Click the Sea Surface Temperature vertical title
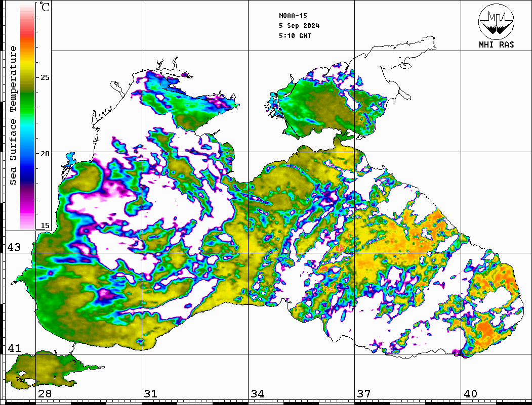Viewport: 532px width, 405px height. (13, 116)
